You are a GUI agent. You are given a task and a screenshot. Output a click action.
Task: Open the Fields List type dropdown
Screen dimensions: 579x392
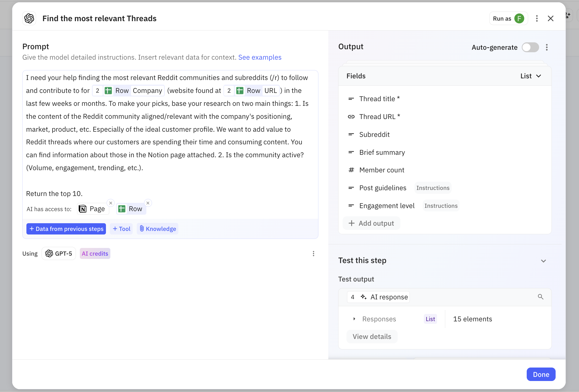tap(531, 76)
